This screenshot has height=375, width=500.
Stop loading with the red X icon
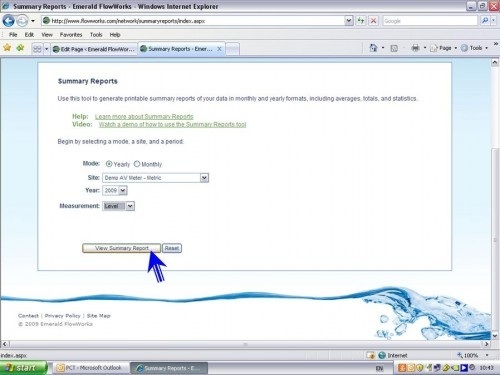pos(373,21)
